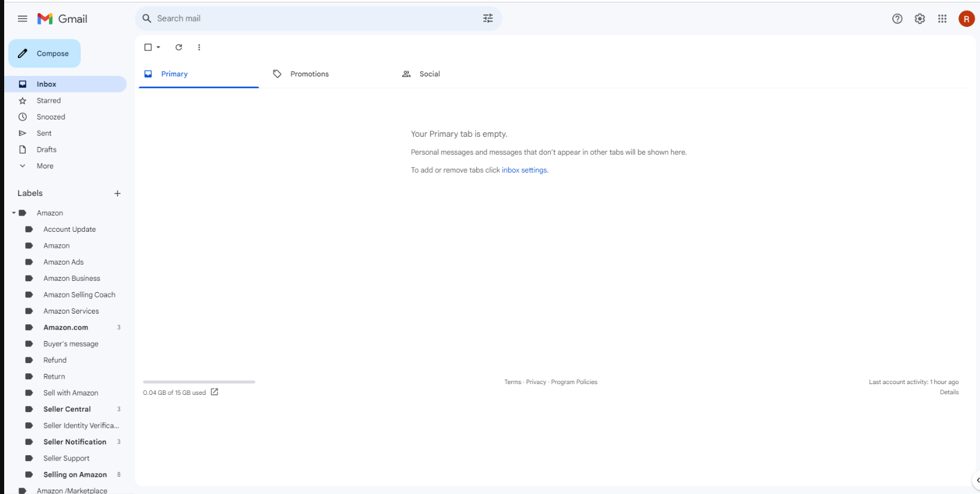Open the Google apps grid
Image resolution: width=980 pixels, height=494 pixels.
click(942, 19)
